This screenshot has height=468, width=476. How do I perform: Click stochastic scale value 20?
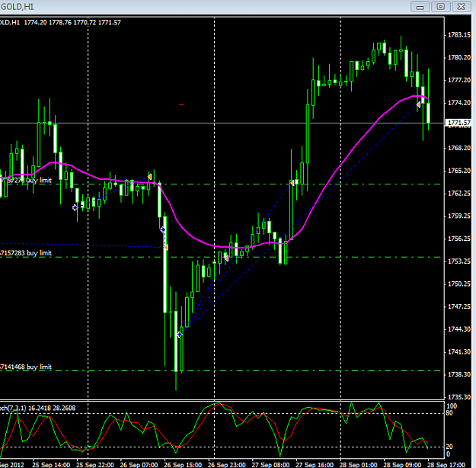point(449,447)
